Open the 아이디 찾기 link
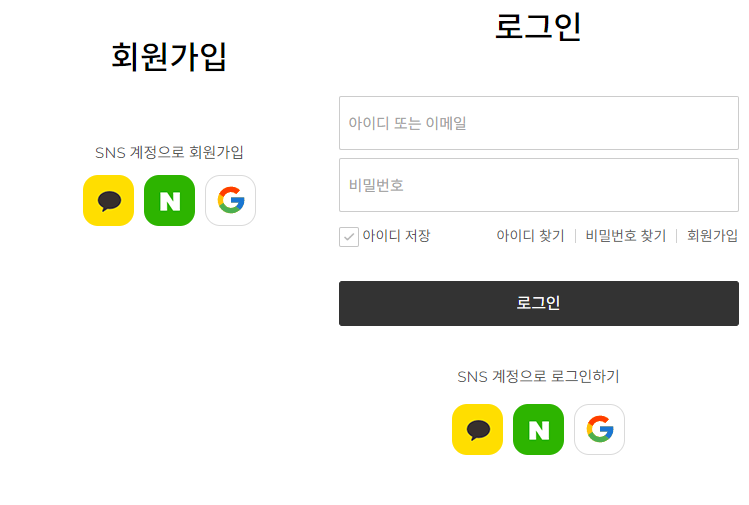 [530, 236]
